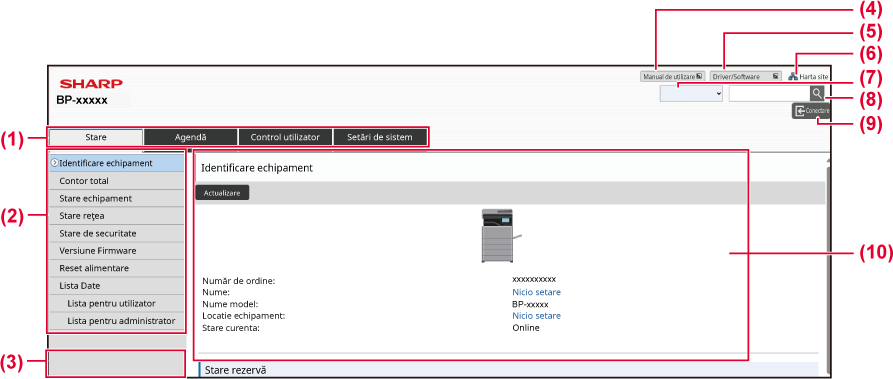Image resolution: width=893 pixels, height=379 pixels.
Task: Select the Stare tab
Action: pyautogui.click(x=96, y=137)
